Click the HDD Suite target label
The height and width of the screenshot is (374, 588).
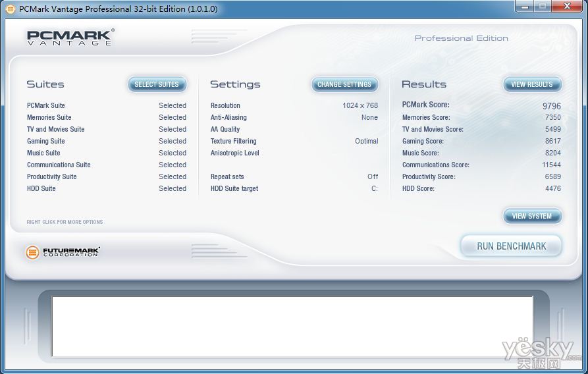[x=234, y=188]
